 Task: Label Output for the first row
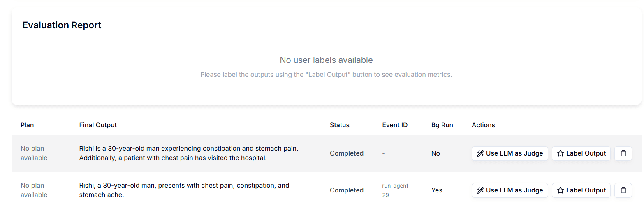(x=581, y=153)
